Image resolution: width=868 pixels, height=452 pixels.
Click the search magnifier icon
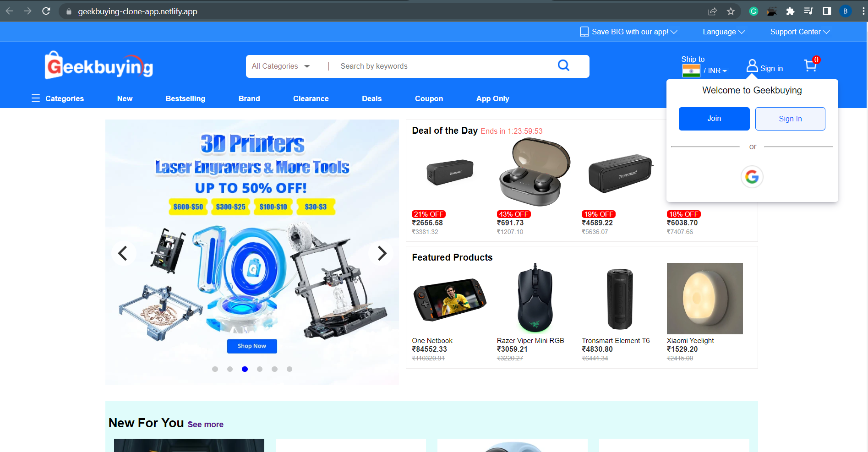click(563, 65)
